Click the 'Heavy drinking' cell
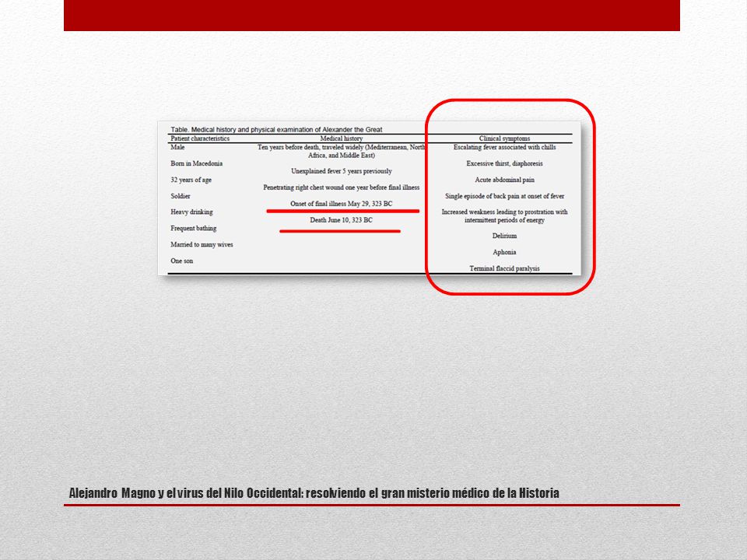Screen dimensions: 747x560 192,212
